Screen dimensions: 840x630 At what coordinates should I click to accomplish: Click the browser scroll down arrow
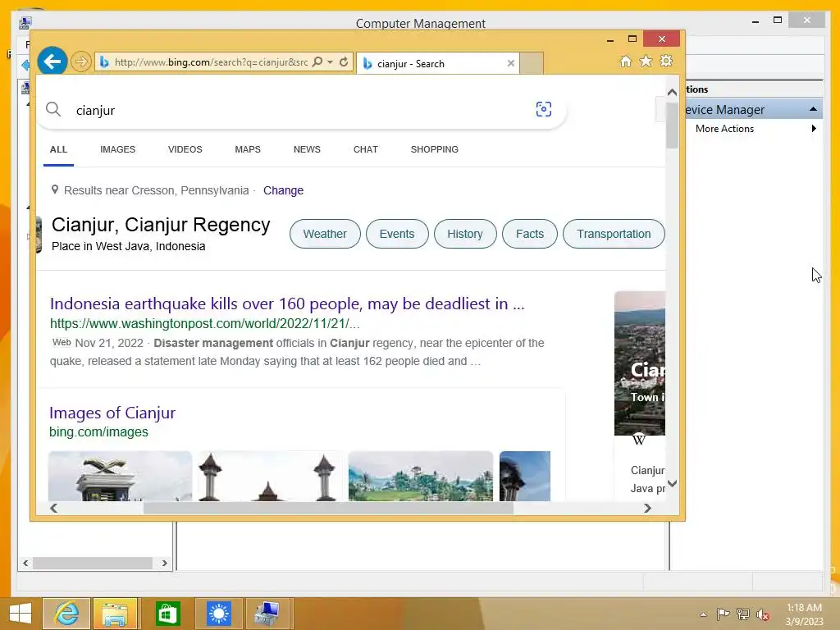672,483
